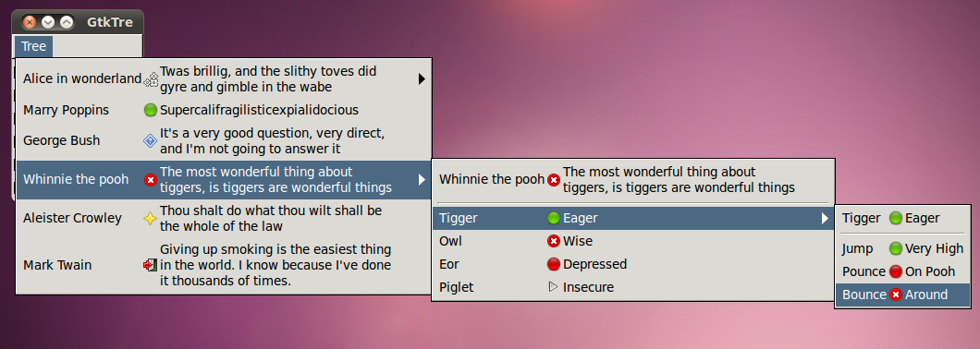Click the play triangle icon beside Piglet
This screenshot has width=980, height=349.
[x=553, y=287]
